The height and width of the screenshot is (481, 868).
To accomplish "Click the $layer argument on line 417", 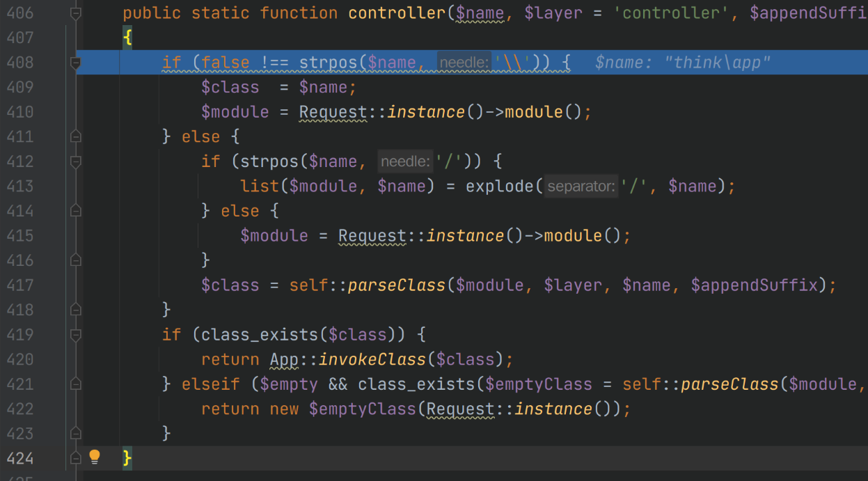I will tap(574, 285).
